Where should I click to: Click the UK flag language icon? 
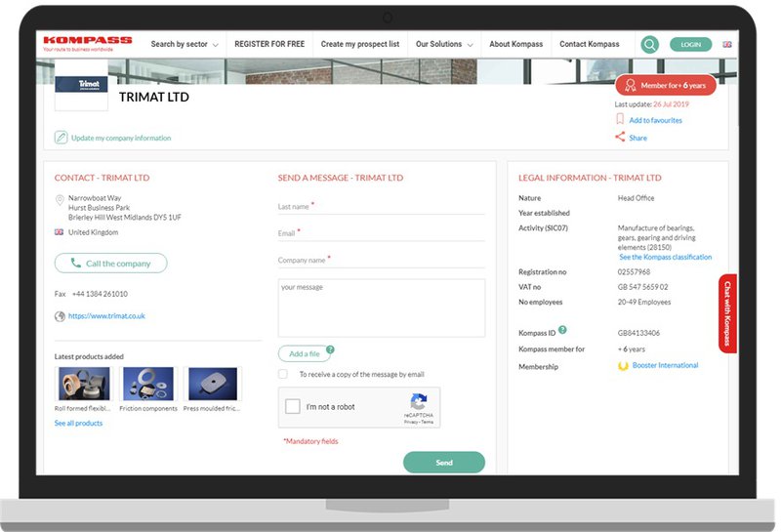click(727, 45)
